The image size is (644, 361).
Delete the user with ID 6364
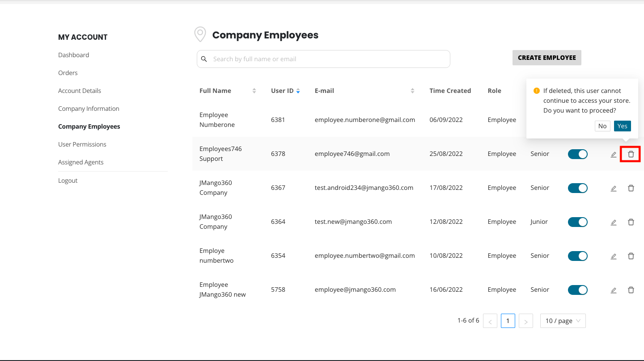[x=631, y=222]
